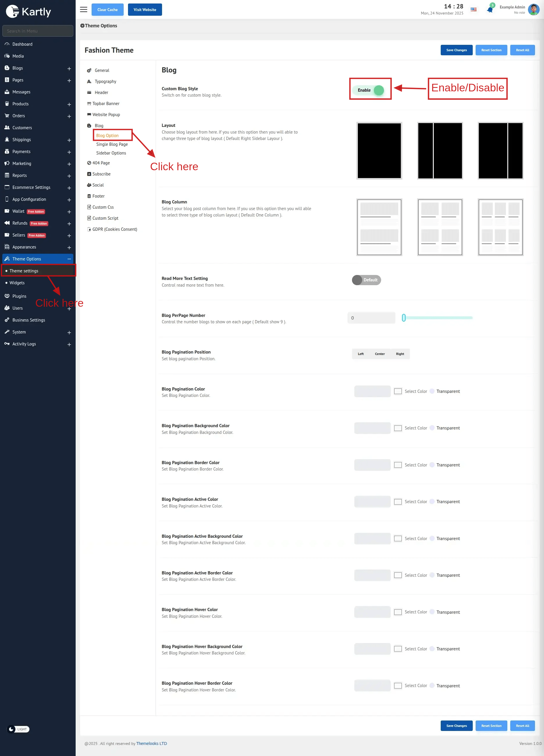Click the Themelooks LTD footer link
Image resolution: width=544 pixels, height=756 pixels.
click(x=151, y=743)
